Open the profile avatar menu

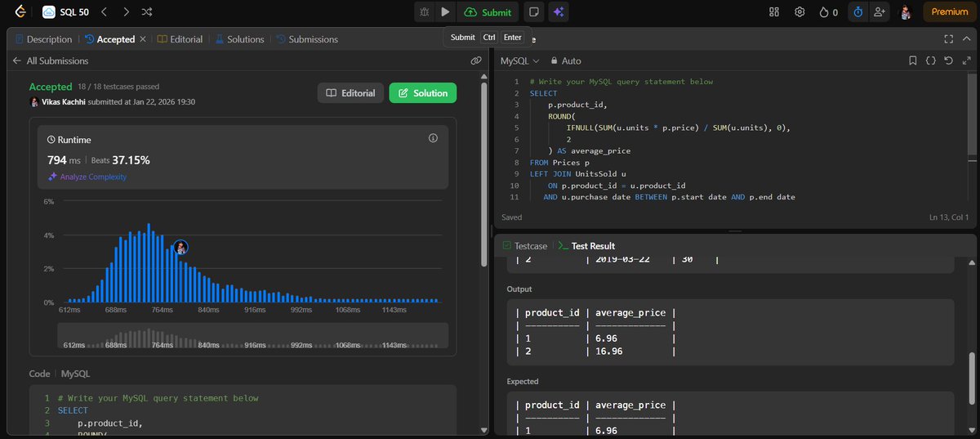906,12
